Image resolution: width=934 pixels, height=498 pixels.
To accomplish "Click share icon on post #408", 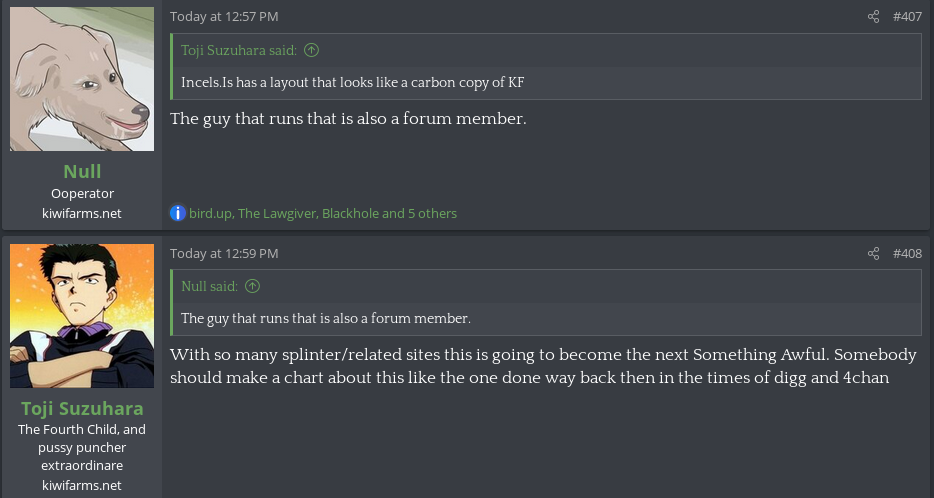I will tap(873, 254).
